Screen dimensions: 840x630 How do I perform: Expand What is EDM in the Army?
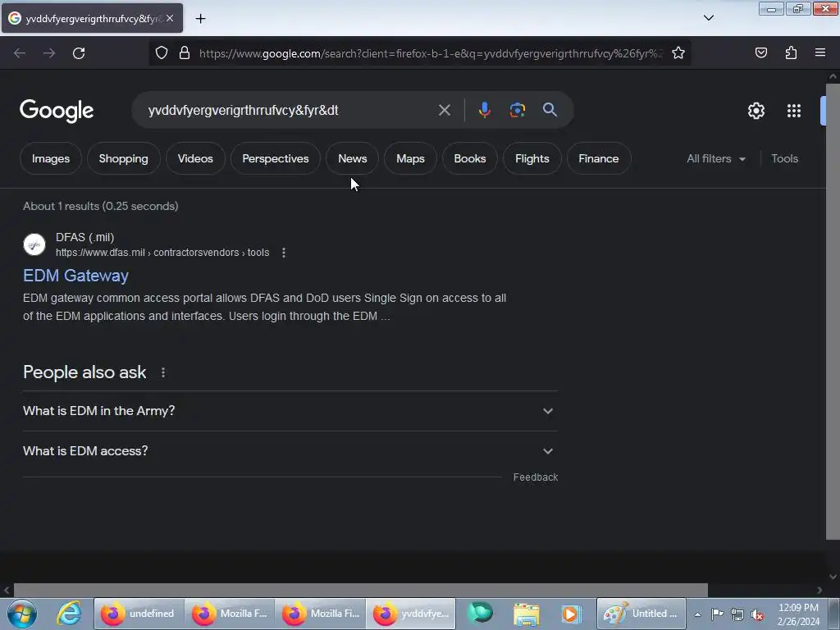click(x=290, y=411)
